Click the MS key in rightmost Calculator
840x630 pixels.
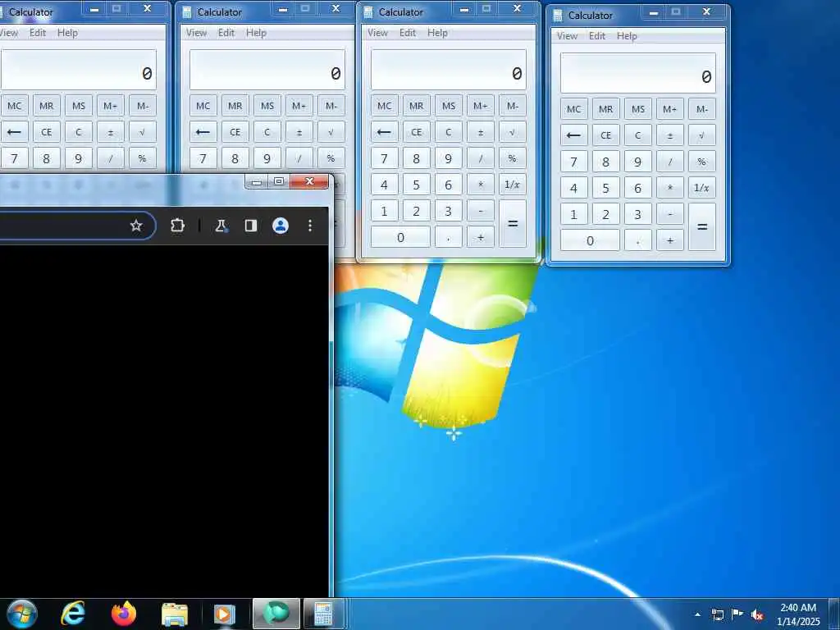(638, 109)
